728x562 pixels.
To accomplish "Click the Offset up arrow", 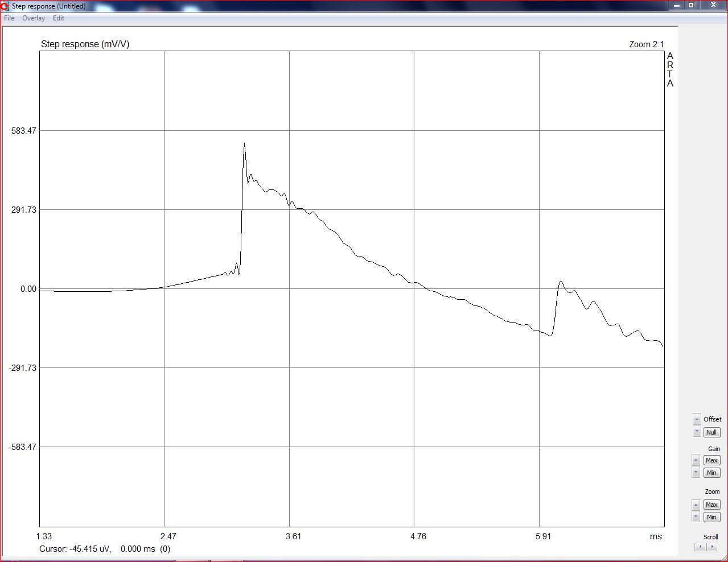I will pos(697,419).
